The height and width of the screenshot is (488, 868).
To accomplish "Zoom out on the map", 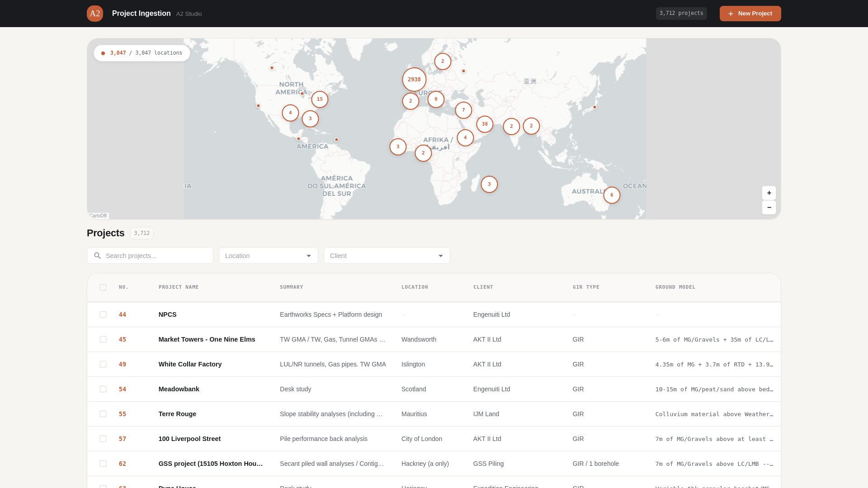I will coord(769,207).
